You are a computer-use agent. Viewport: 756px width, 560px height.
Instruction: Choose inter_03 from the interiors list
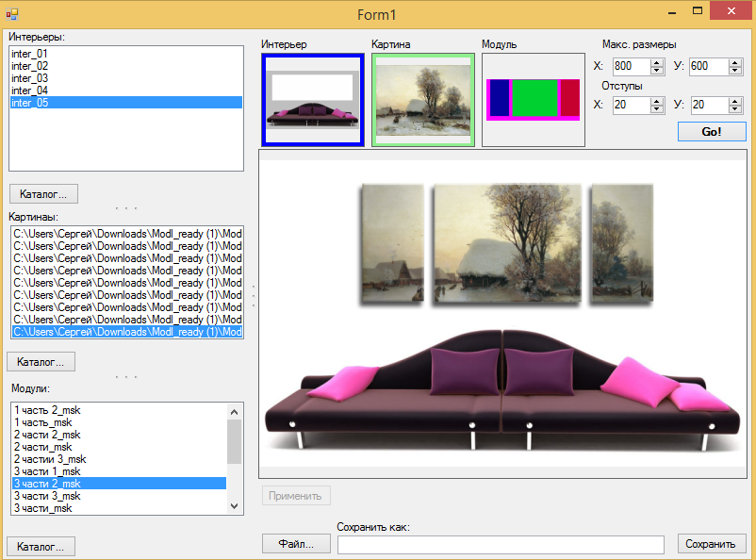coord(125,78)
